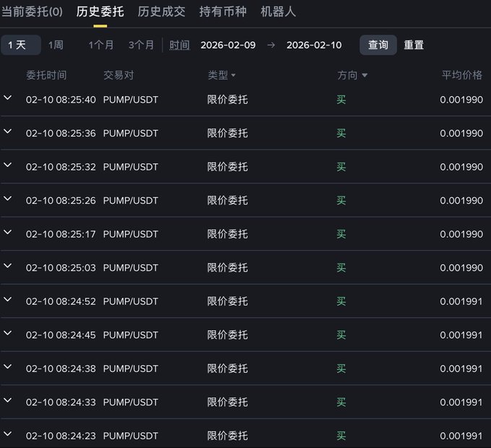Expand the 08:24:33 order row chevron
Viewport: 491px width, 448px height.
(x=8, y=400)
